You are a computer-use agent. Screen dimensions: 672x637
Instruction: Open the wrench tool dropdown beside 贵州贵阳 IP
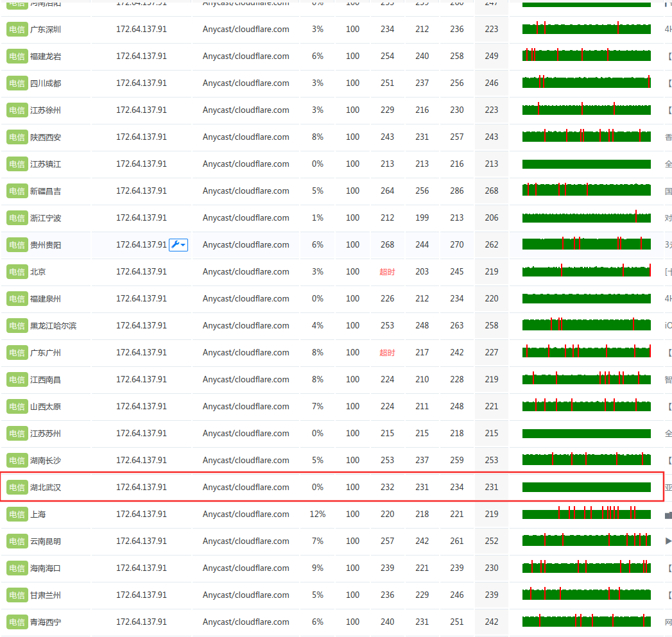(x=178, y=244)
